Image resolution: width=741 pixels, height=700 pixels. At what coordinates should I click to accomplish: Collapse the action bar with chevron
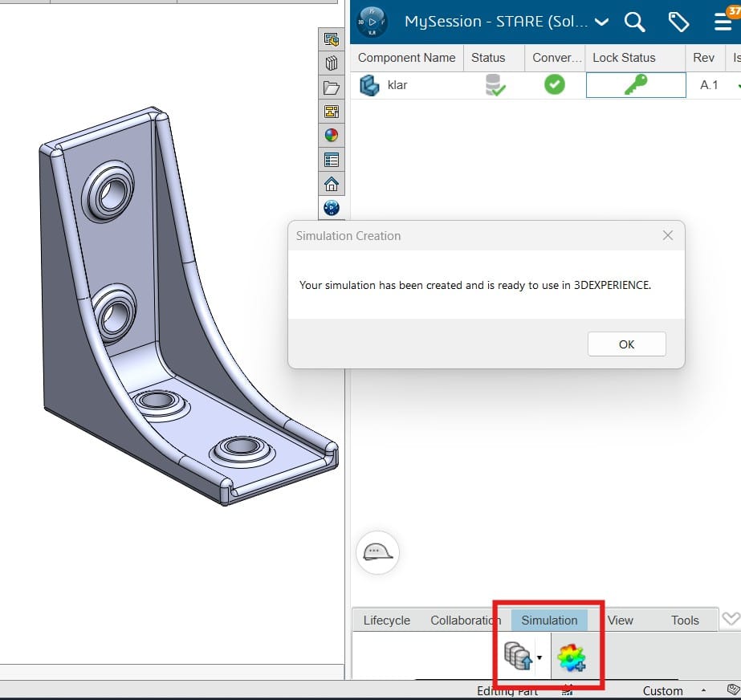pos(731,619)
